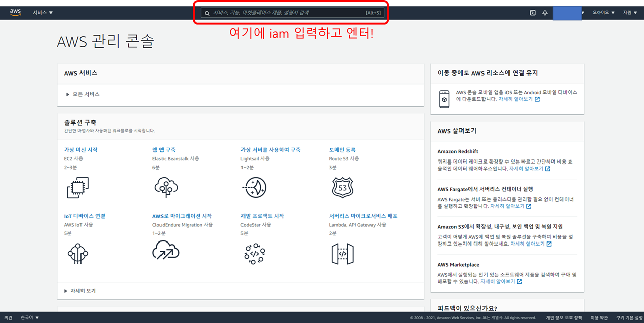Click external link icon in Amazon Redshift section
This screenshot has height=323, width=644.
(548, 169)
